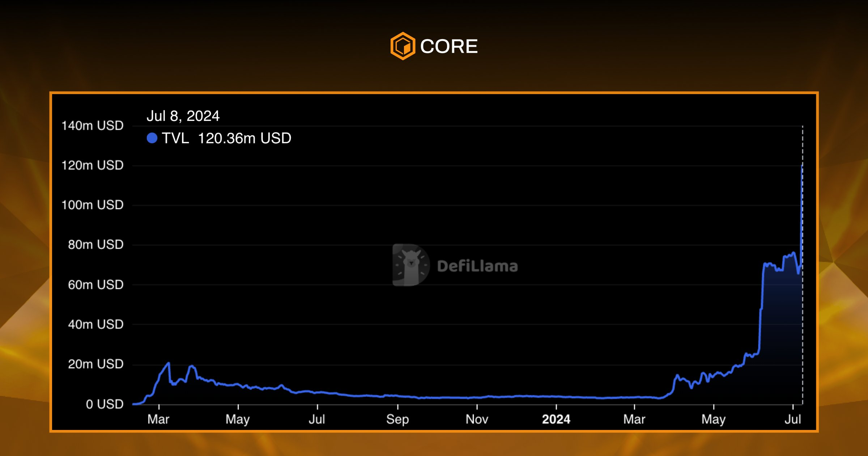Screen dimensions: 868x456
Task: Click the 80m USD axis label
Action: [96, 245]
